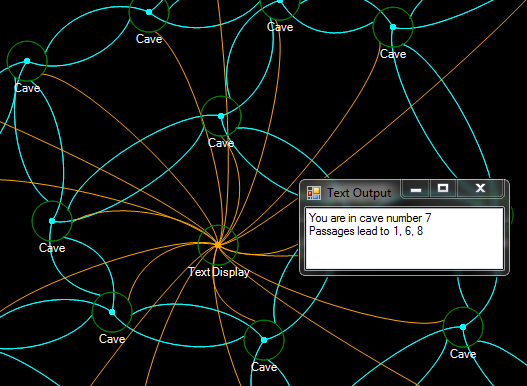527x386 pixels.
Task: Select the partially cut-off Cave node at top edge
Action: (280, 2)
